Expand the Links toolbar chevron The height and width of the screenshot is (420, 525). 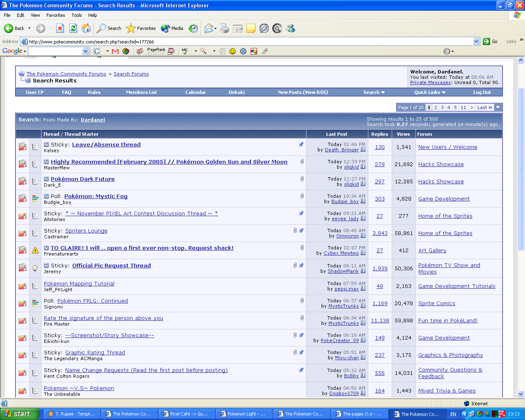[x=521, y=40]
